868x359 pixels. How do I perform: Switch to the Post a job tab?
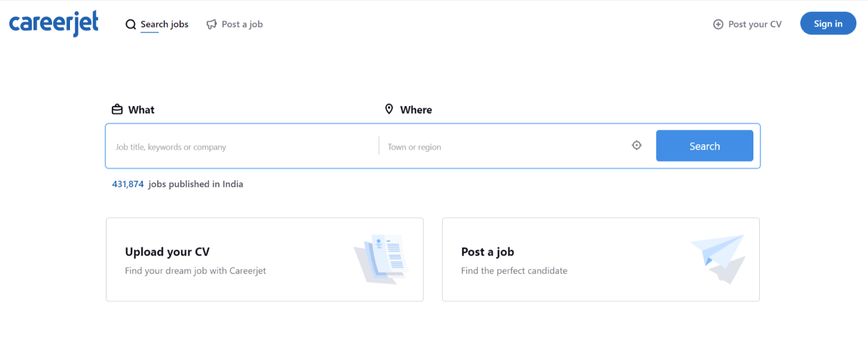coord(242,24)
